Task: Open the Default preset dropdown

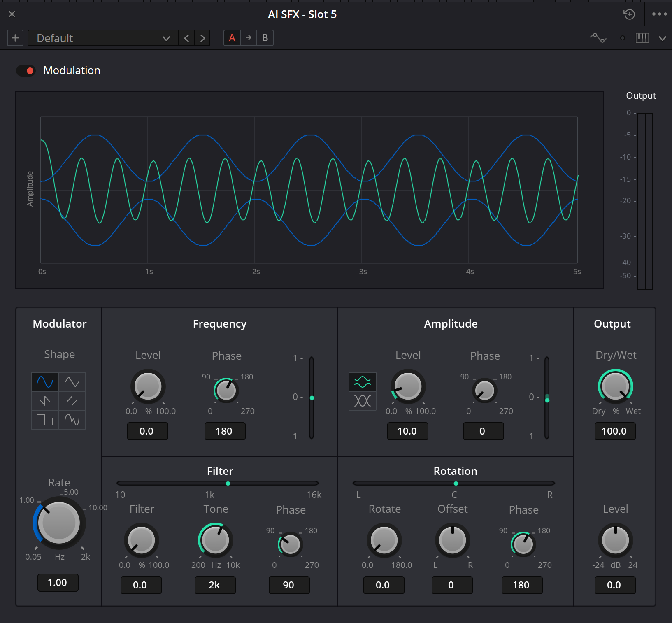Action: point(103,38)
